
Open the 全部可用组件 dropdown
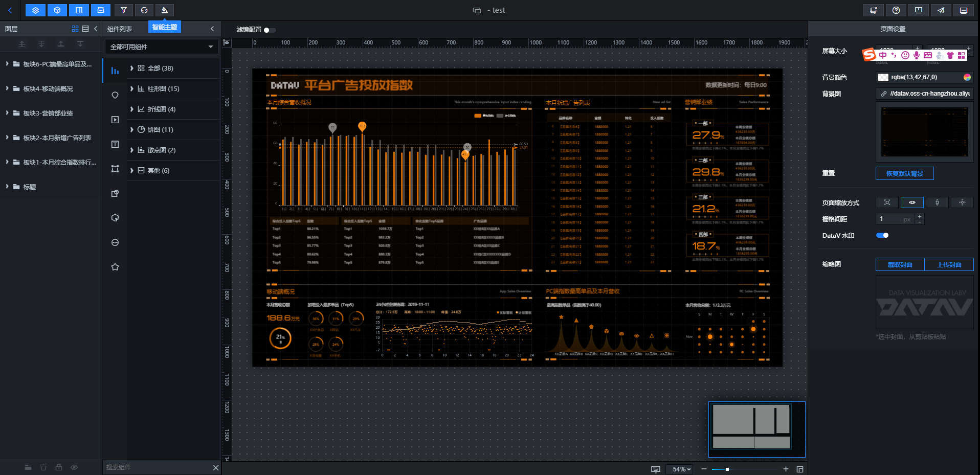click(x=162, y=47)
